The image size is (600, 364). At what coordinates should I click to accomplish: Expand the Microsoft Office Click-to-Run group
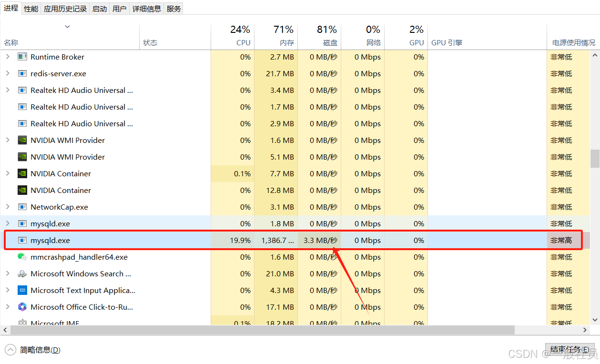click(x=8, y=307)
